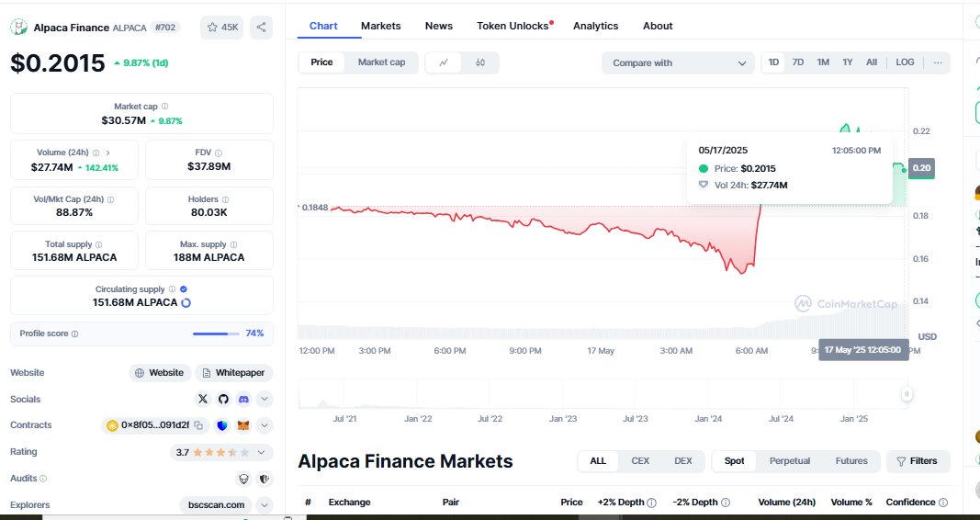980x520 pixels.
Task: Open the Token Unlocks tab
Action: [513, 27]
